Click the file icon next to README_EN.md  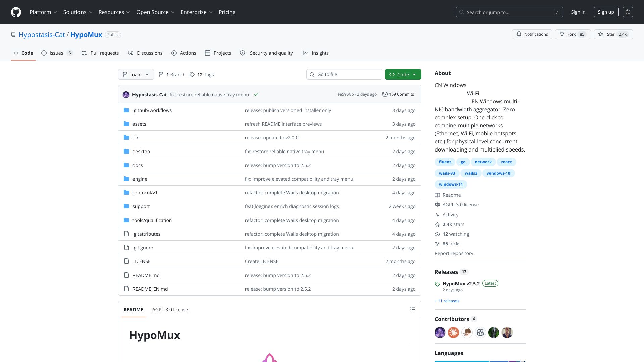[126, 289]
